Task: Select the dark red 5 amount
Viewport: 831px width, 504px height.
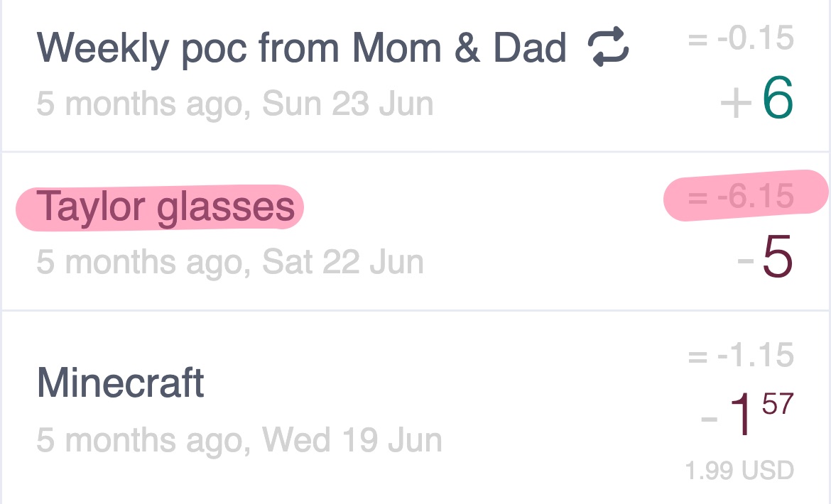Action: tap(778, 257)
